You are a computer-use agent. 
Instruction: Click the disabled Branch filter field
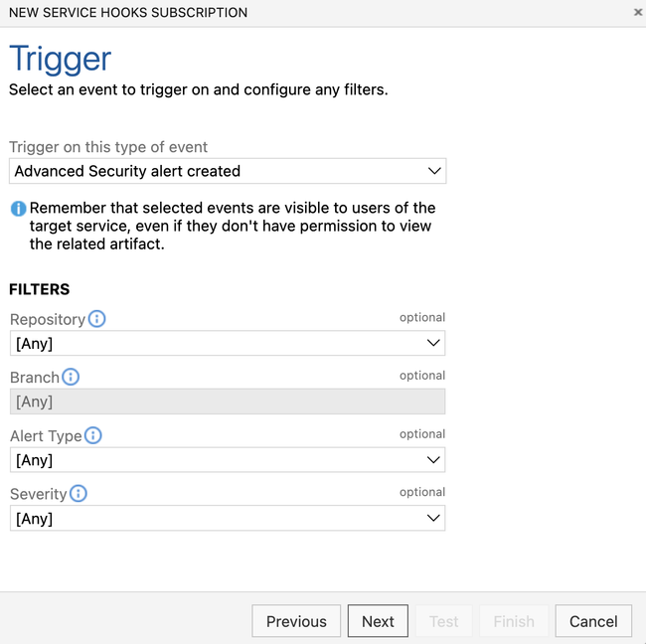pos(228,402)
